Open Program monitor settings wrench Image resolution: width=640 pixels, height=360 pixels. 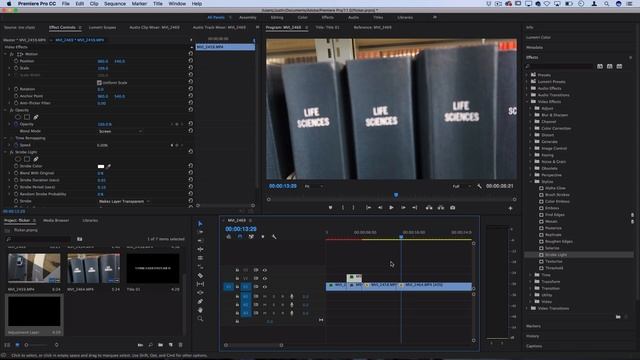click(x=479, y=186)
